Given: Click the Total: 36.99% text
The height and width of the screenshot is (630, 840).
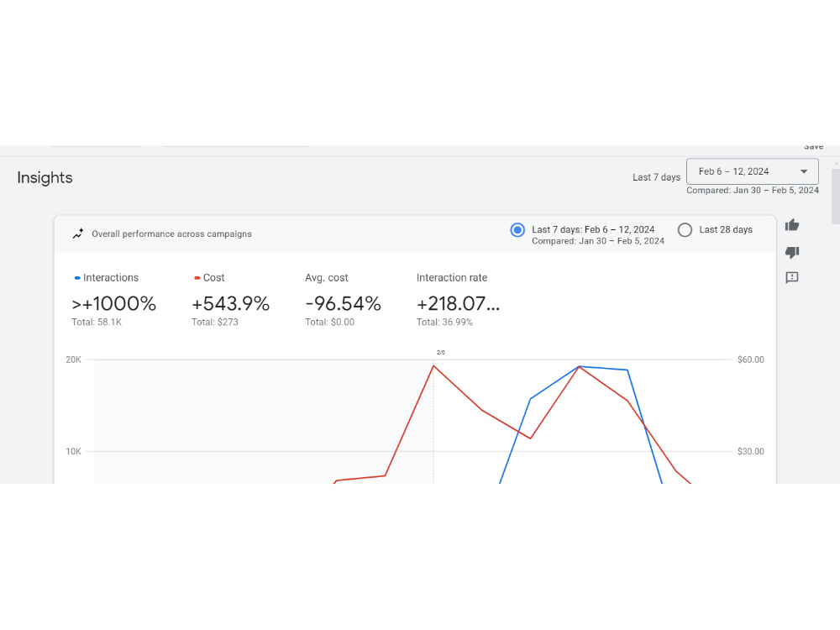Looking at the screenshot, I should (x=444, y=323).
